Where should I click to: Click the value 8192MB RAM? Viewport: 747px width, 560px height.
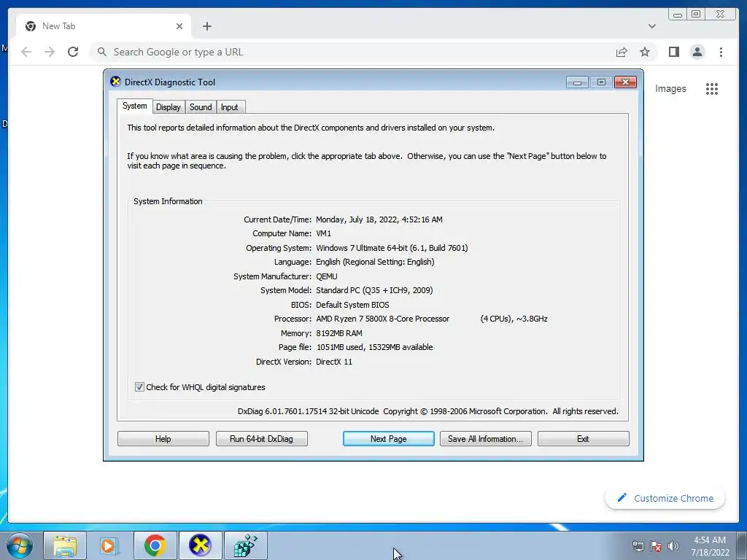point(338,333)
